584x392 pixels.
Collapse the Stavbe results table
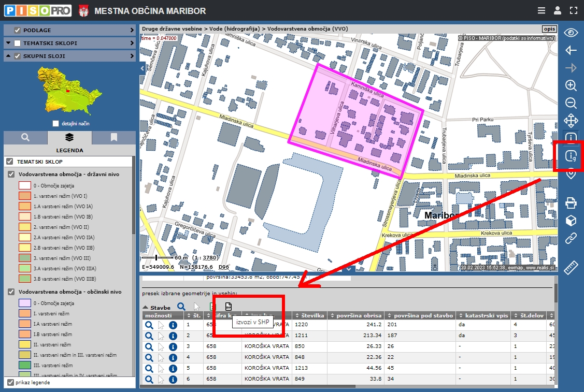146,307
